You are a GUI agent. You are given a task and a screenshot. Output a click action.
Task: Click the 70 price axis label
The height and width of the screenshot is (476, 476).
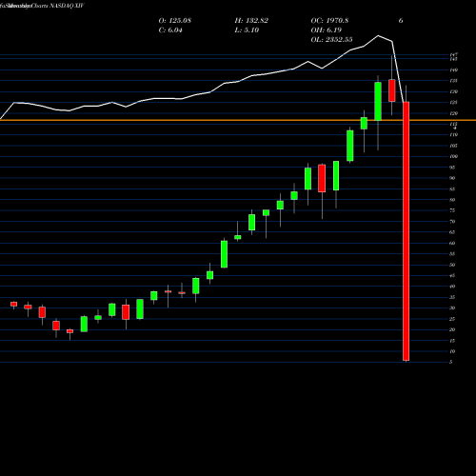452,222
